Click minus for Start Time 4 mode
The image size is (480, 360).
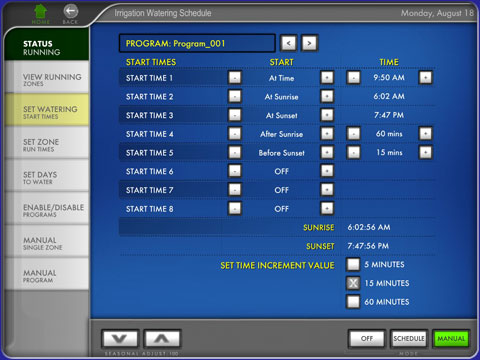235,134
